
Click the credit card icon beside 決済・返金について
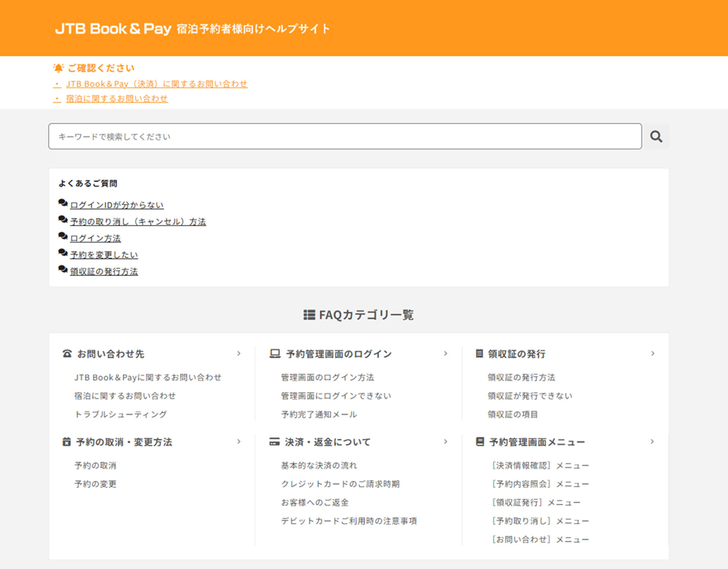coord(274,442)
